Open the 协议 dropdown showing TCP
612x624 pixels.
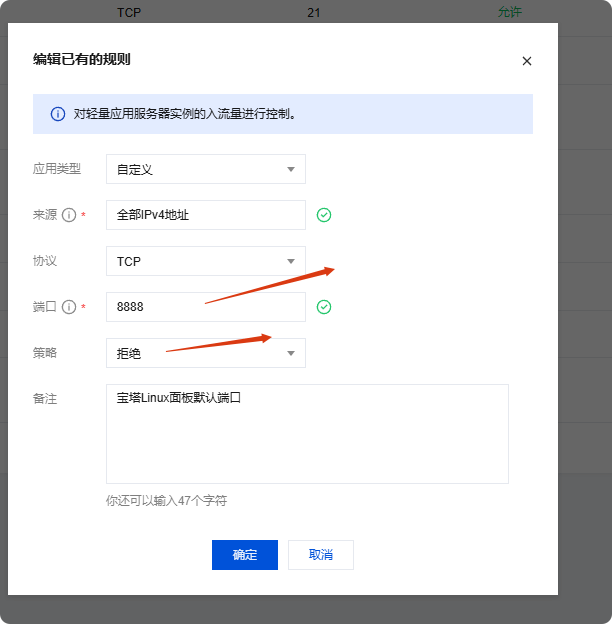[x=206, y=261]
